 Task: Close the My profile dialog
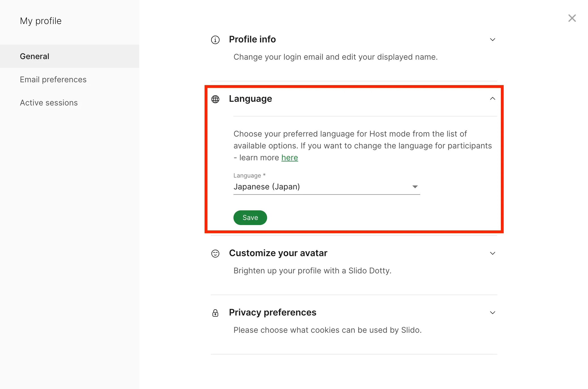[x=572, y=18]
